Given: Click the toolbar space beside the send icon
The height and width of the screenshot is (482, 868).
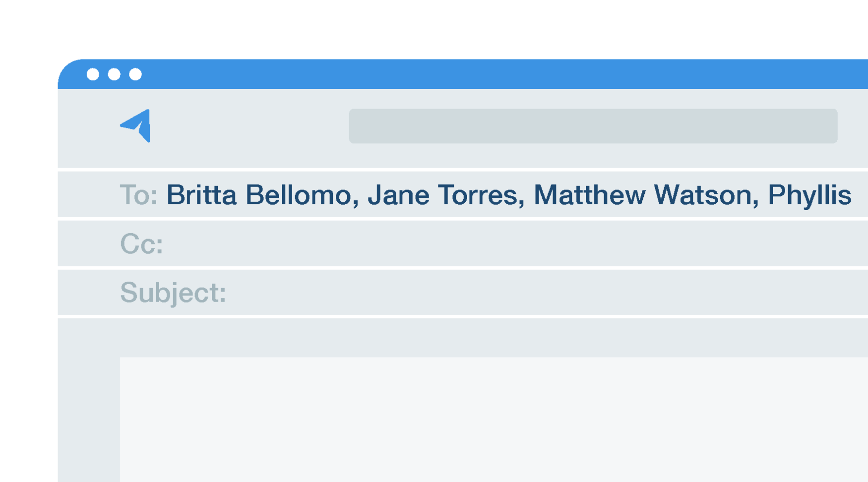Looking at the screenshot, I should 248,126.
